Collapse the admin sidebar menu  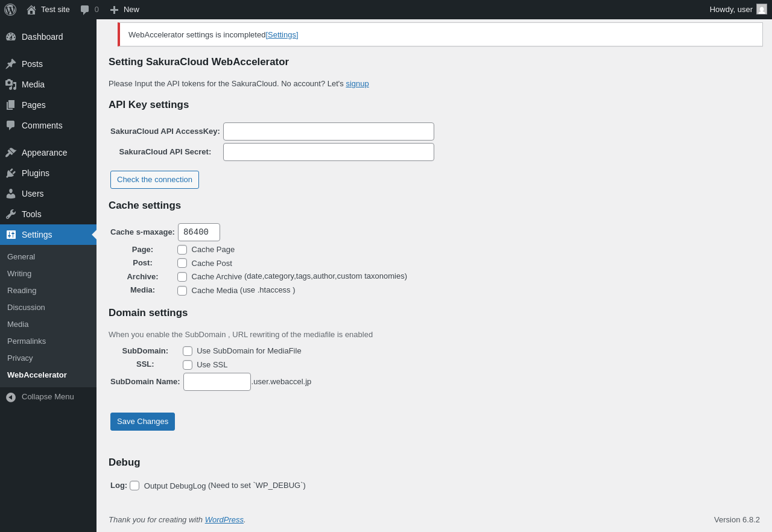pyautogui.click(x=40, y=397)
